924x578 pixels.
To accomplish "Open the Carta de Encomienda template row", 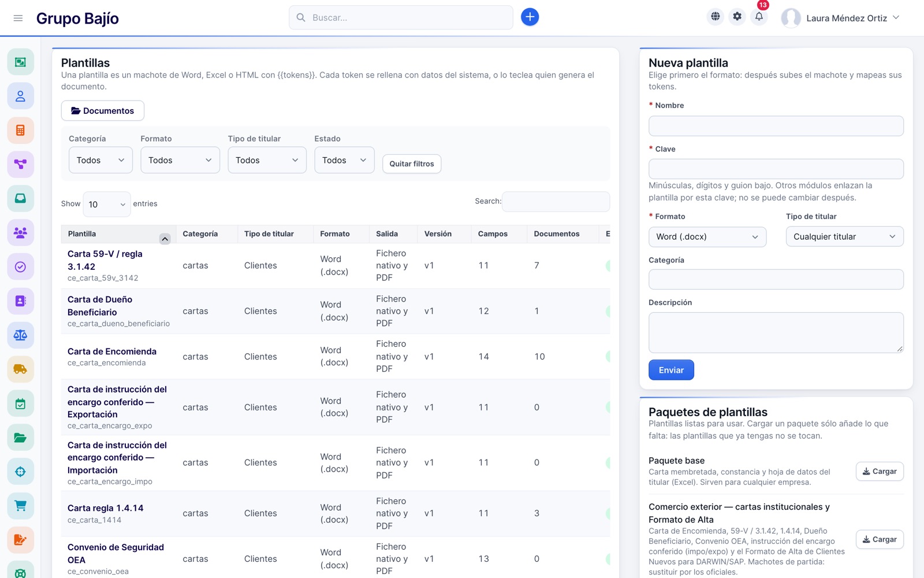I will (335, 357).
